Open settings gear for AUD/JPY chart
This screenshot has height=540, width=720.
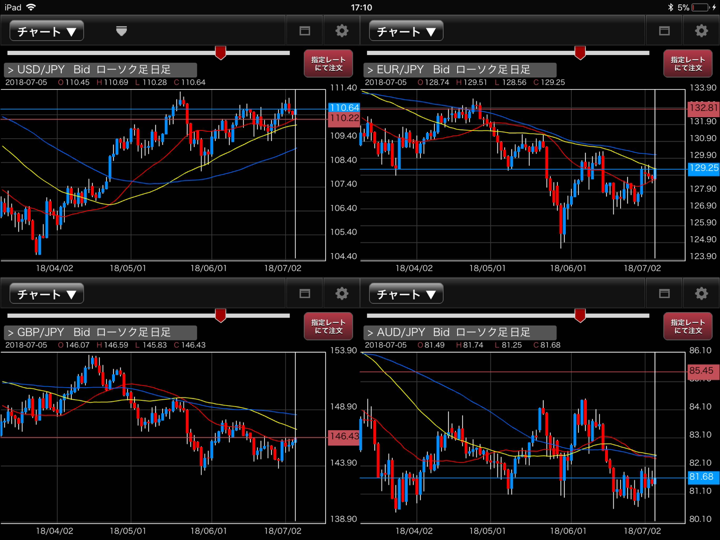tap(701, 294)
